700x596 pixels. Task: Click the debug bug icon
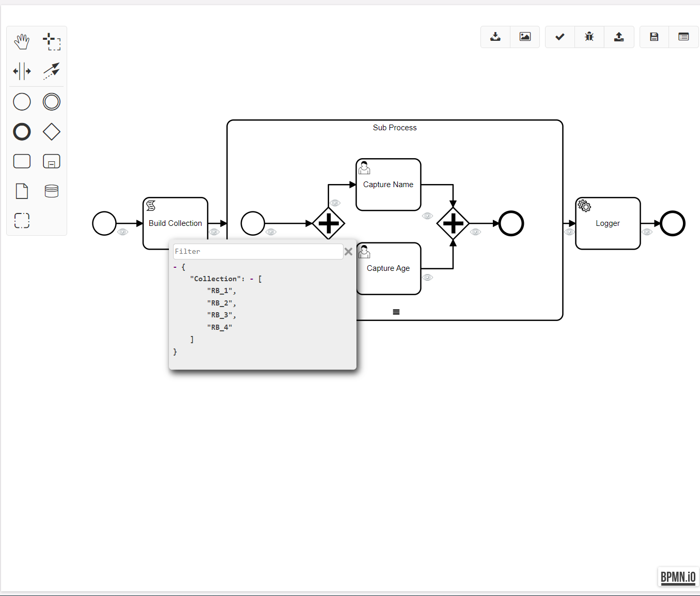(589, 37)
